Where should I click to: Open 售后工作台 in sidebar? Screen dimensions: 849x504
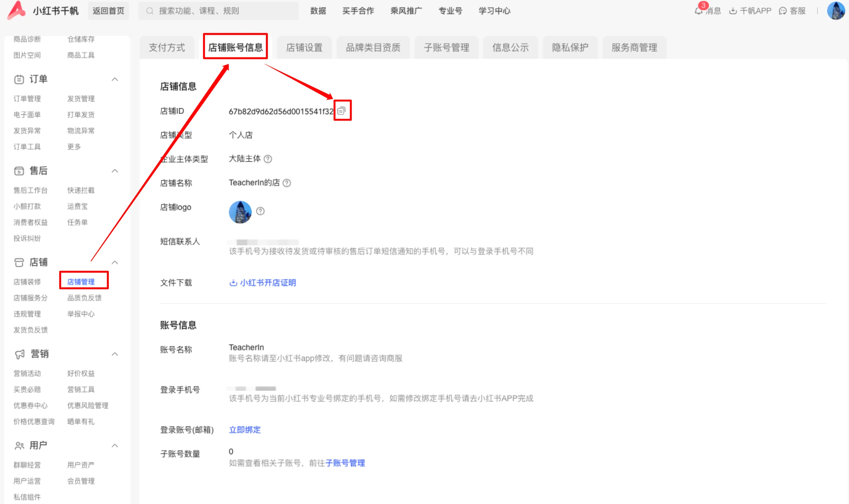tap(31, 190)
